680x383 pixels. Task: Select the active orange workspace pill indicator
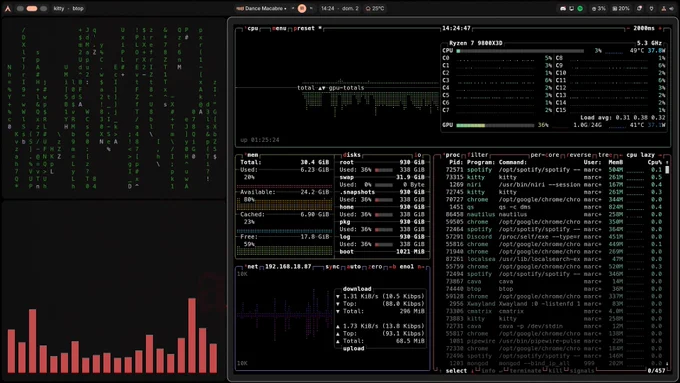point(32,8)
